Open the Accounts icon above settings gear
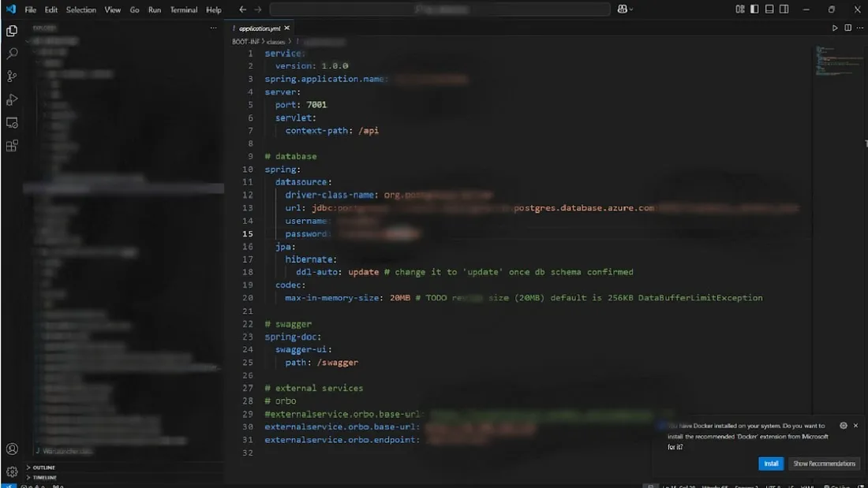The height and width of the screenshot is (488, 868). click(x=11, y=449)
